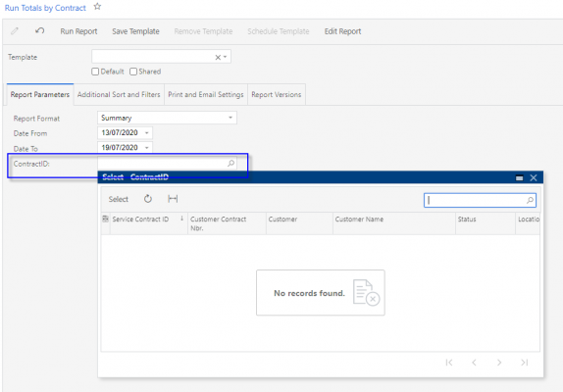Viewport: 563px width, 392px height.
Task: Go to last page of records
Action: pos(524,363)
